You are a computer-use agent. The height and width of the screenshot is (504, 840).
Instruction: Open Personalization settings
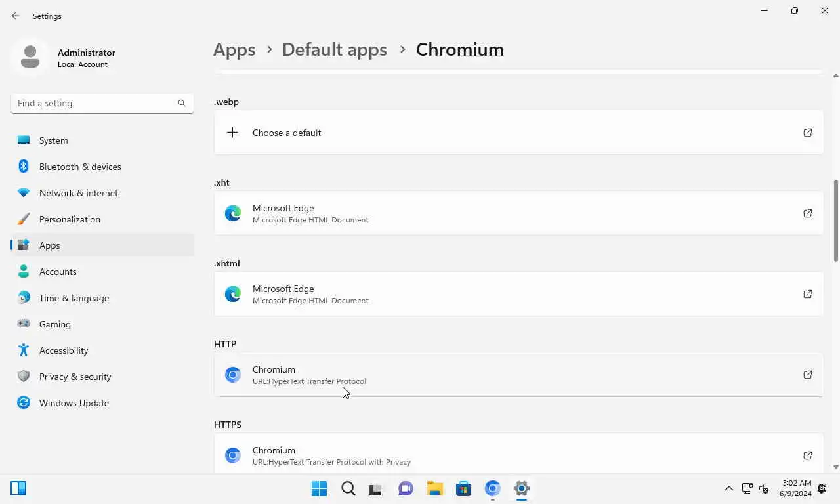tap(102, 219)
